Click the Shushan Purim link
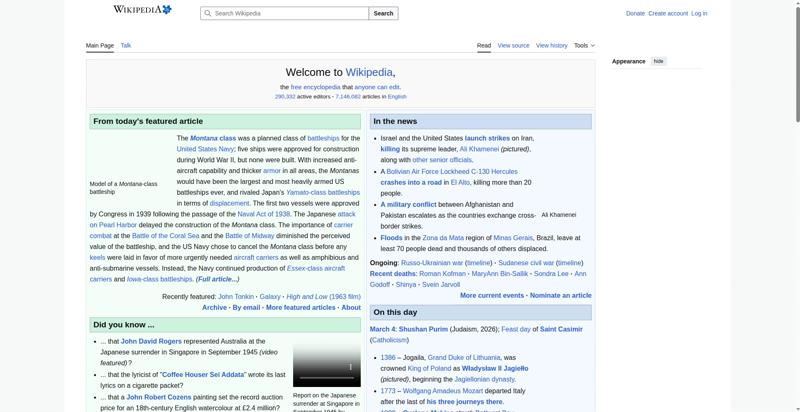Viewport: 800px width, 412px height. [423, 329]
